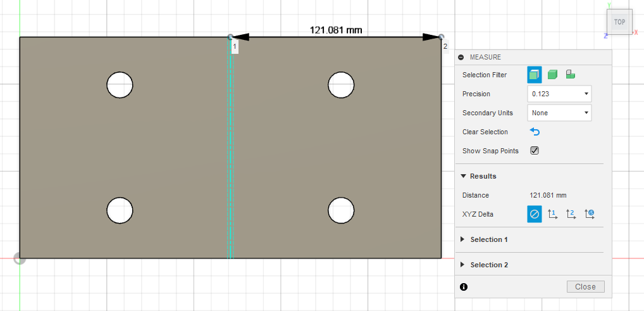Image resolution: width=644 pixels, height=311 pixels.
Task: Toggle the Show Snap Points checkbox
Action: click(x=535, y=151)
